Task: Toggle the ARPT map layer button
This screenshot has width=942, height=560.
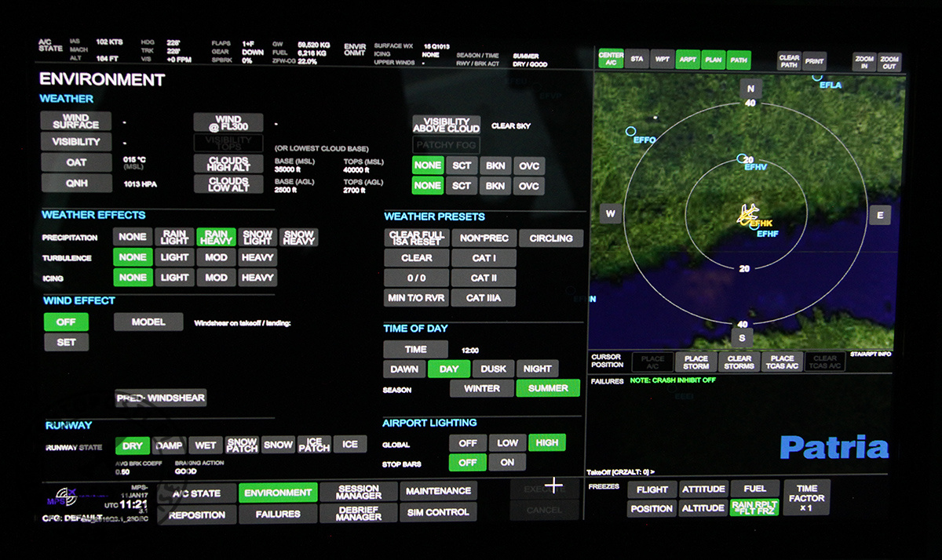Action: [x=688, y=60]
